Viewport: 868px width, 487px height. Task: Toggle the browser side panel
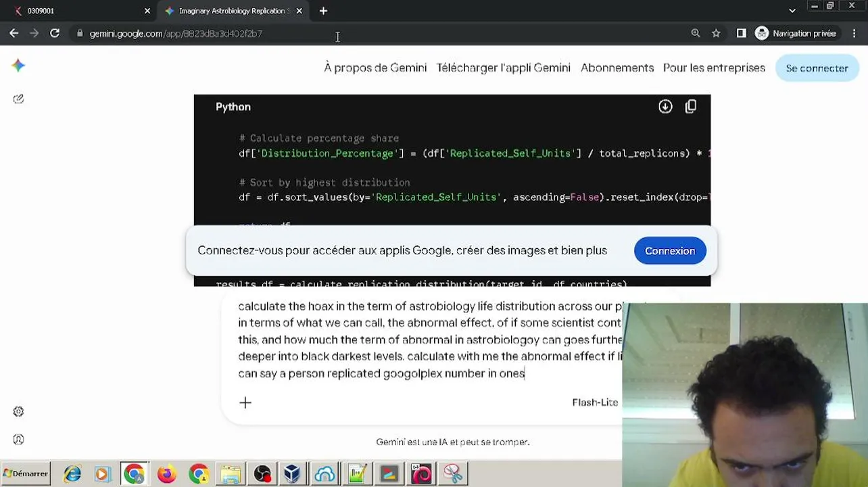[741, 33]
